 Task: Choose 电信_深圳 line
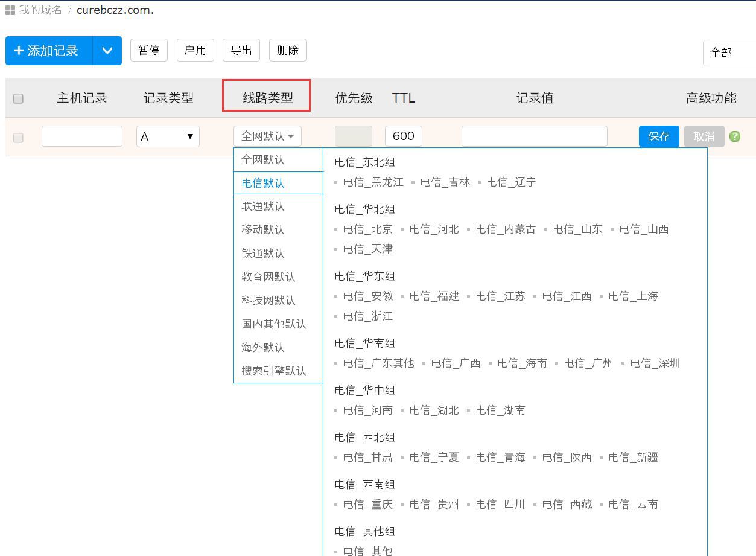pos(655,363)
